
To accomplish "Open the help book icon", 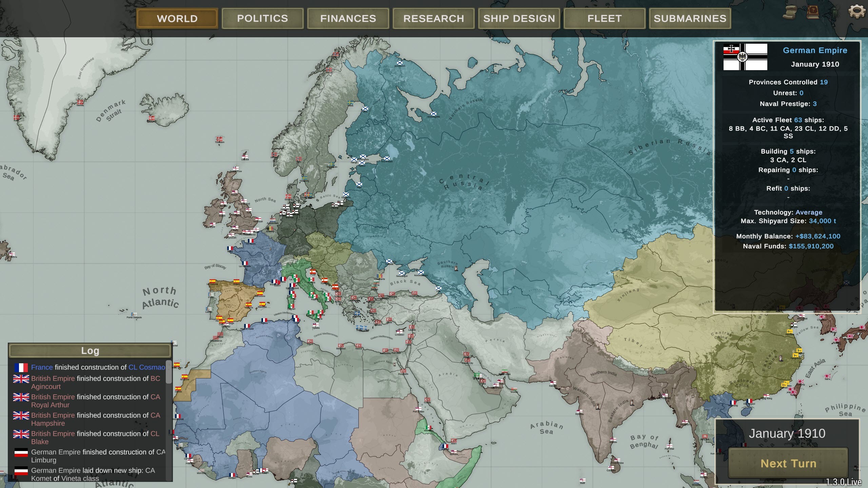I will (x=813, y=12).
